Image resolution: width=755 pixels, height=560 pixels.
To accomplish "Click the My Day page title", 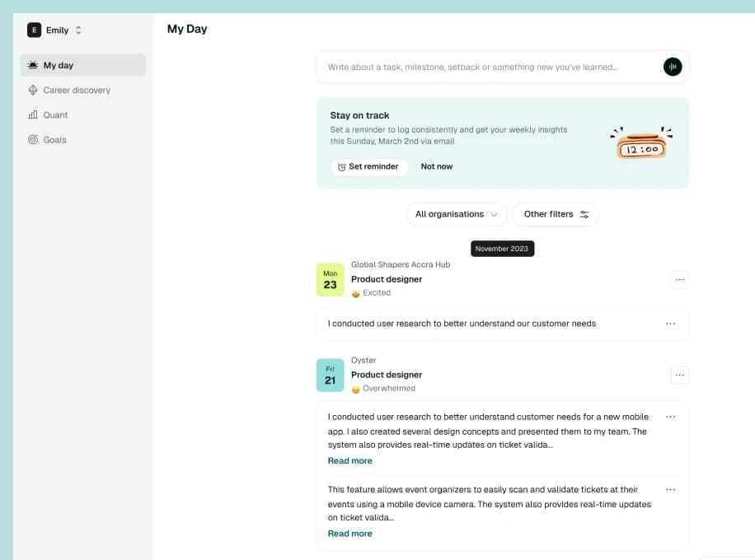I will [x=187, y=29].
